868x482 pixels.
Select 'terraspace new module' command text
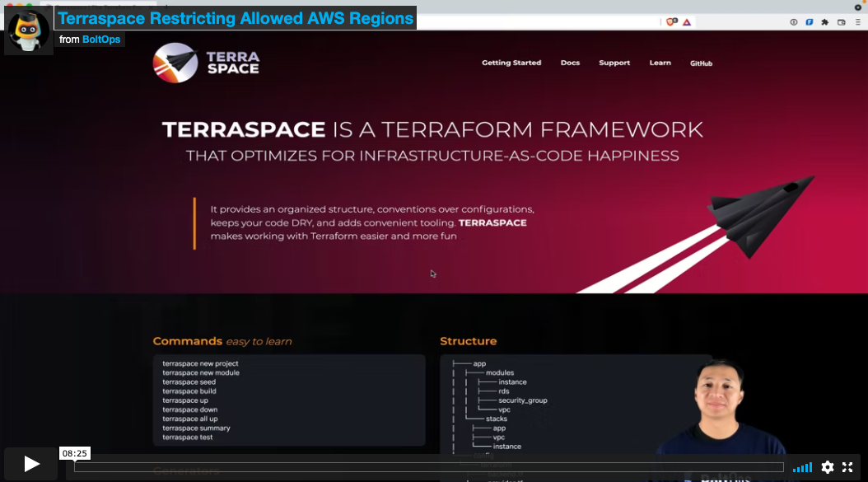click(201, 373)
